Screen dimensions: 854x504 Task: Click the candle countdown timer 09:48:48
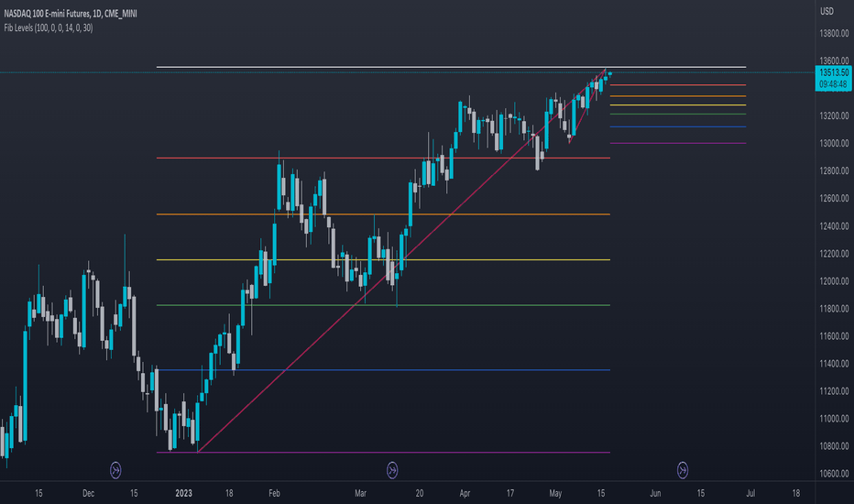[x=834, y=84]
